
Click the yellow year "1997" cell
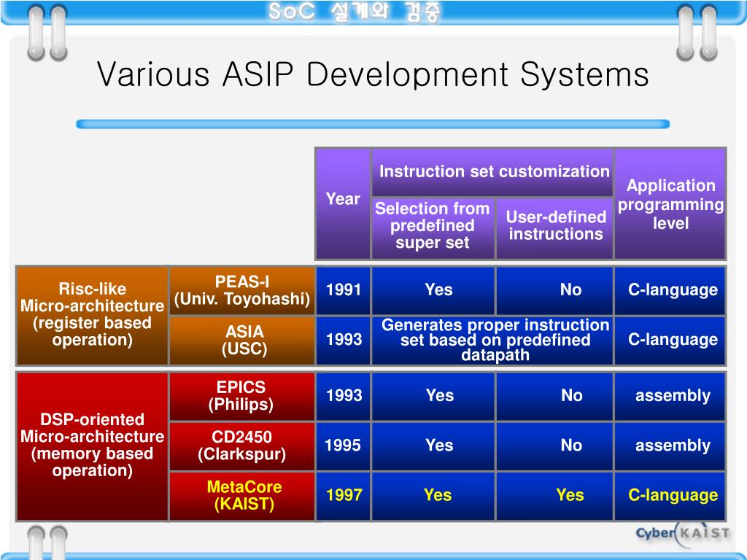(343, 496)
